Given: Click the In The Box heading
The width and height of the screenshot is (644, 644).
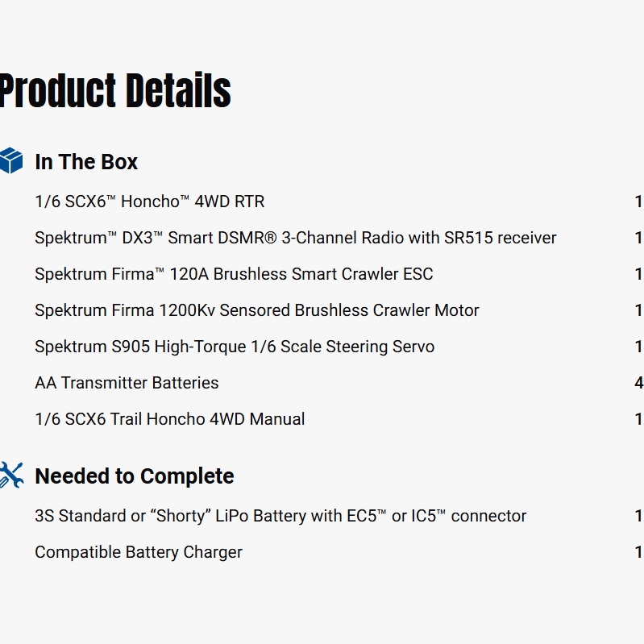Looking at the screenshot, I should tap(86, 161).
